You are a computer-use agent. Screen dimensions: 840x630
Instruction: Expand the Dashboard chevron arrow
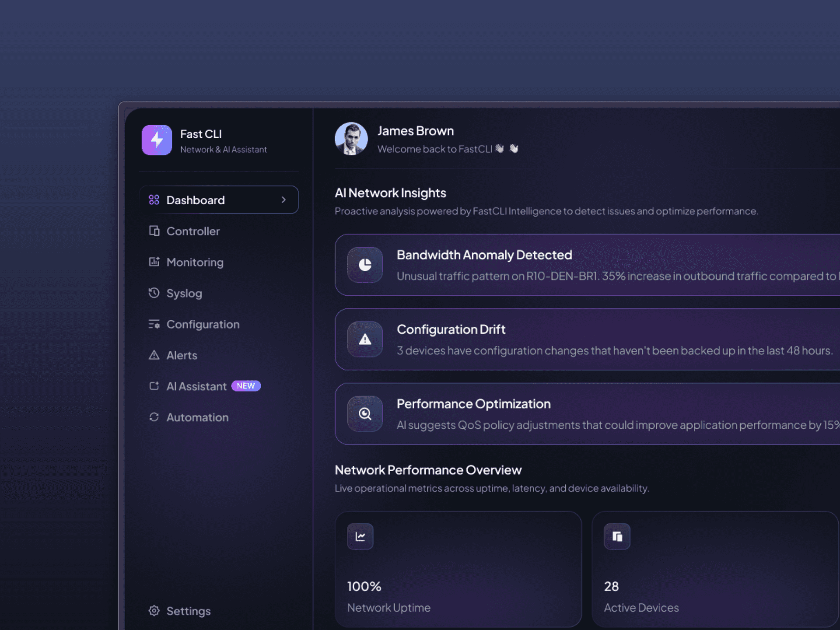283,200
